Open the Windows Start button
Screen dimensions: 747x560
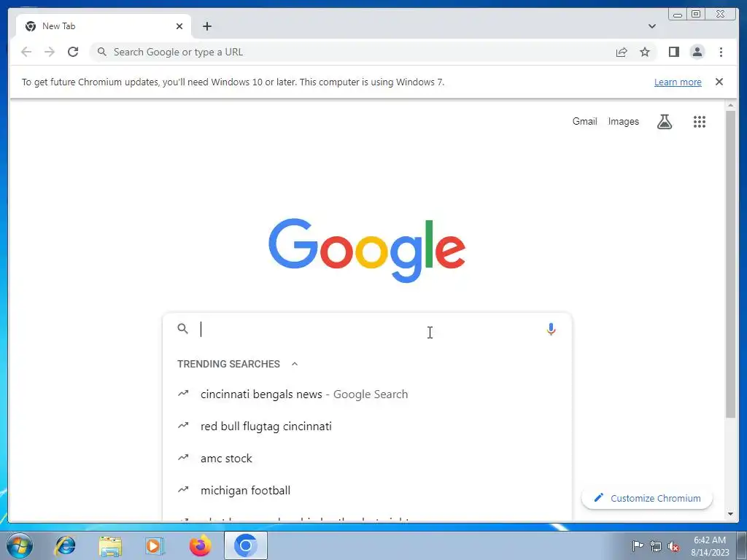(19, 545)
